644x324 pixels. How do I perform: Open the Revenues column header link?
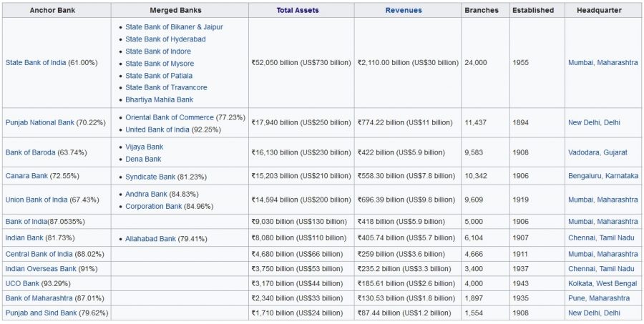pyautogui.click(x=404, y=10)
